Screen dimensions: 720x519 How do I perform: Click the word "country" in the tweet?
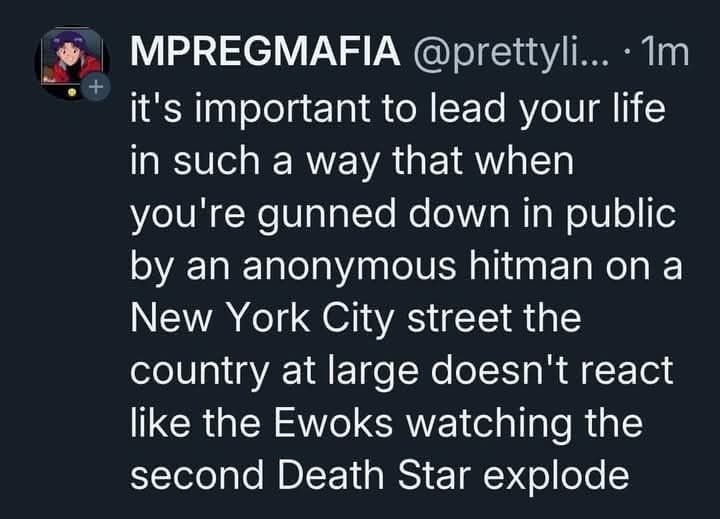pyautogui.click(x=200, y=373)
